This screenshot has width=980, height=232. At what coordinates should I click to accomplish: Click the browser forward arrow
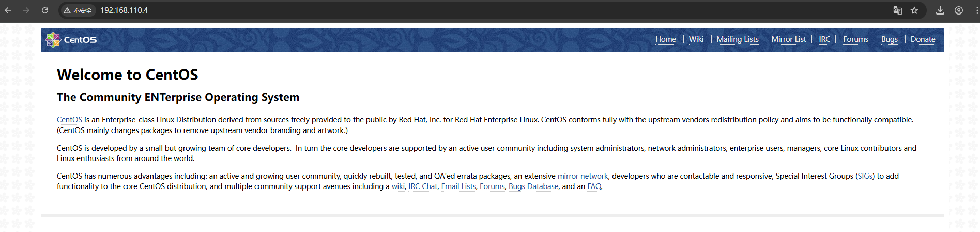[26, 10]
